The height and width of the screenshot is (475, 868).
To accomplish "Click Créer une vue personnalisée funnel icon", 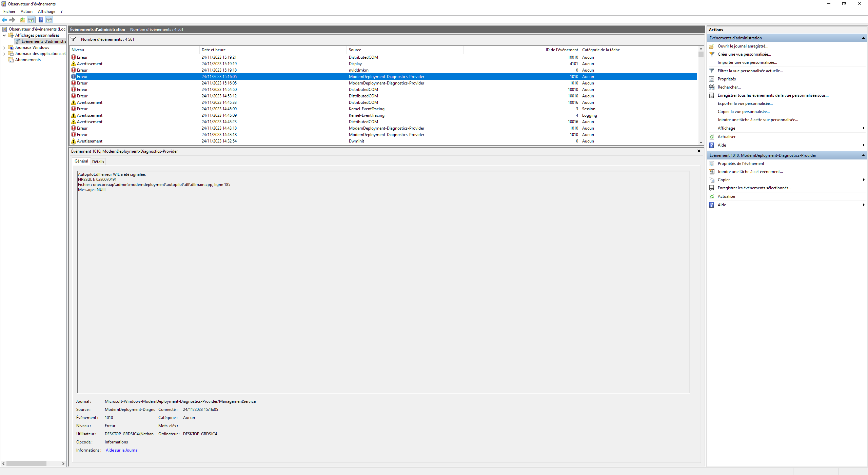I will coord(712,54).
